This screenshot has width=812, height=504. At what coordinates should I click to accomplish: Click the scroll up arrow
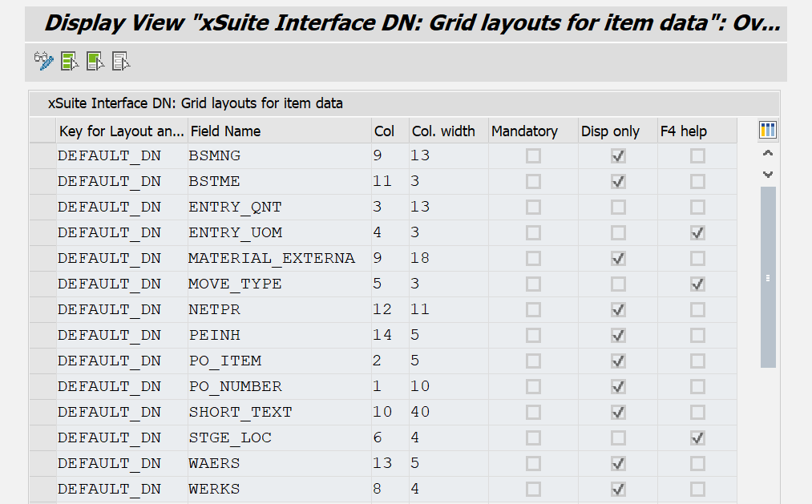(x=768, y=153)
